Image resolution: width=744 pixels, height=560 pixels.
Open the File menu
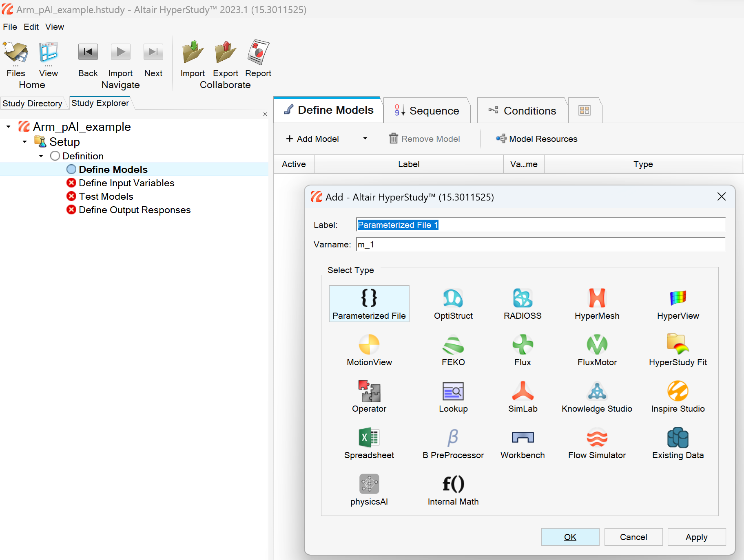(x=10, y=27)
